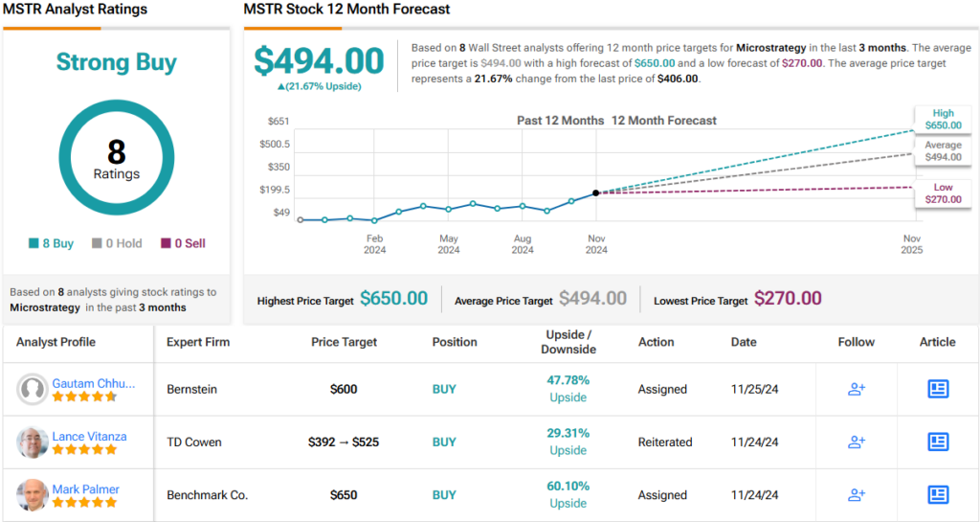This screenshot has height=522, width=980.
Task: Click the 21.67% Upside indicator
Action: [320, 86]
